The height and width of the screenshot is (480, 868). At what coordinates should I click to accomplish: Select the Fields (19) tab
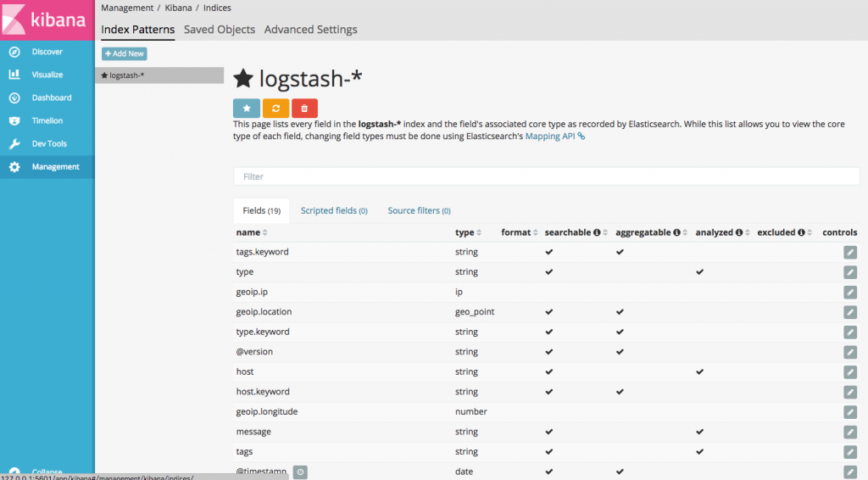tap(261, 211)
